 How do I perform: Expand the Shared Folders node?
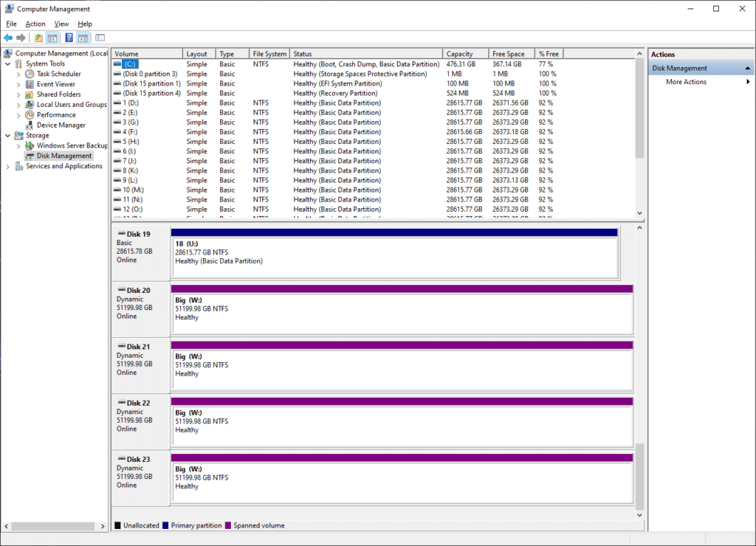18,94
